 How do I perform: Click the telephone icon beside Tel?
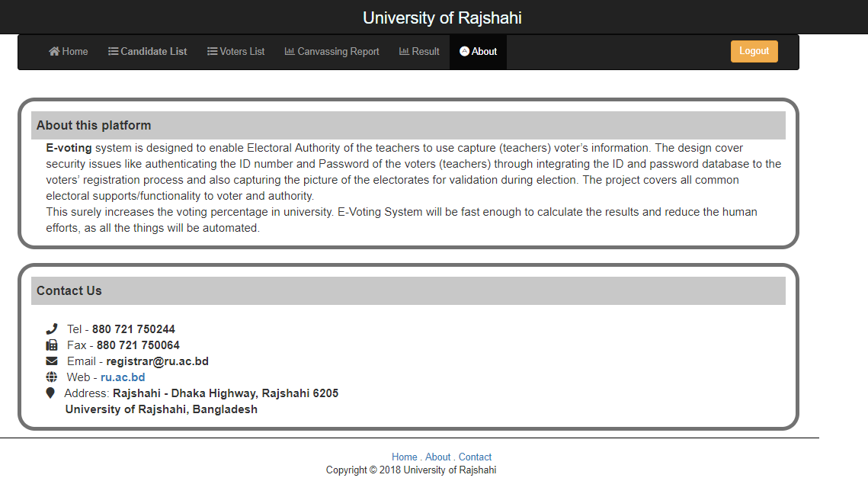pyautogui.click(x=52, y=329)
